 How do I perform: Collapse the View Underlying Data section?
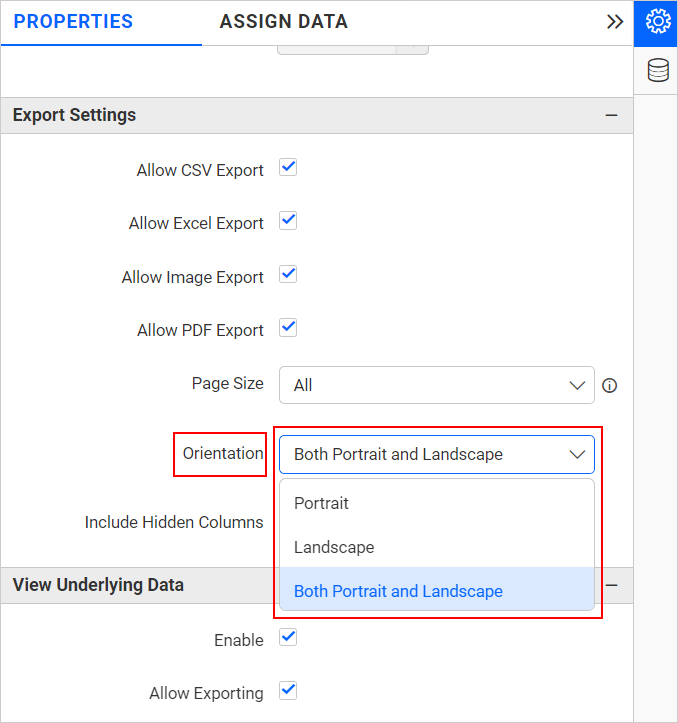click(x=611, y=585)
